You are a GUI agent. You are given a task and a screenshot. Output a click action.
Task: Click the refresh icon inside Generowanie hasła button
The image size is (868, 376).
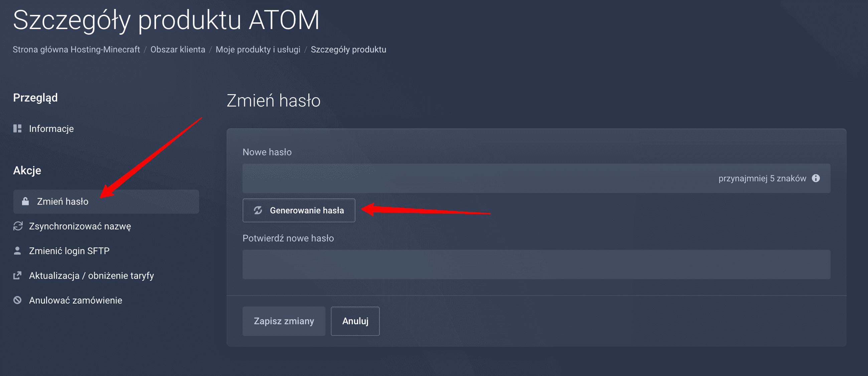(x=258, y=210)
